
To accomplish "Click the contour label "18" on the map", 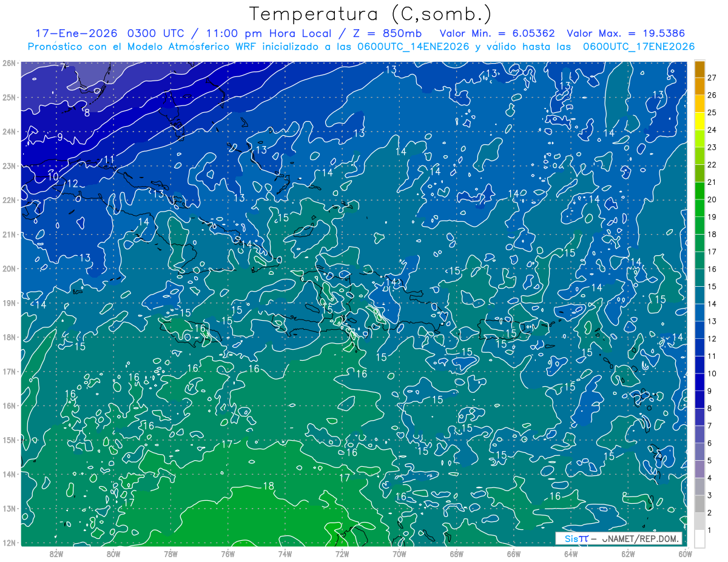I will (x=268, y=486).
